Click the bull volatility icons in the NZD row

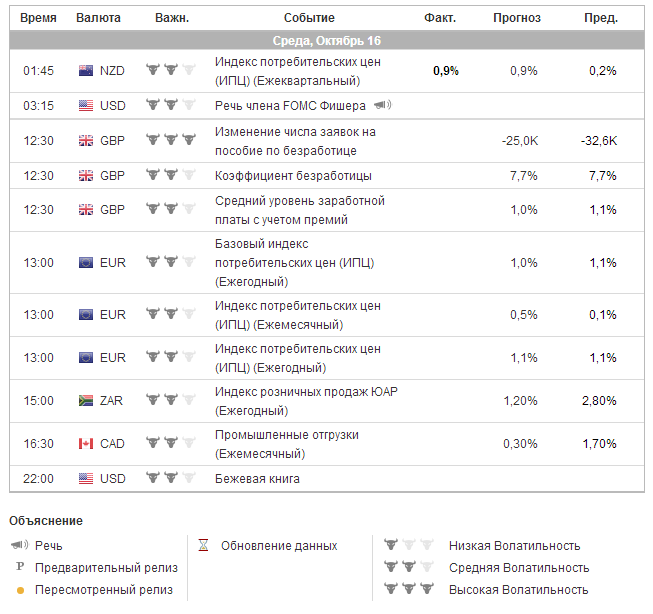[x=170, y=71]
